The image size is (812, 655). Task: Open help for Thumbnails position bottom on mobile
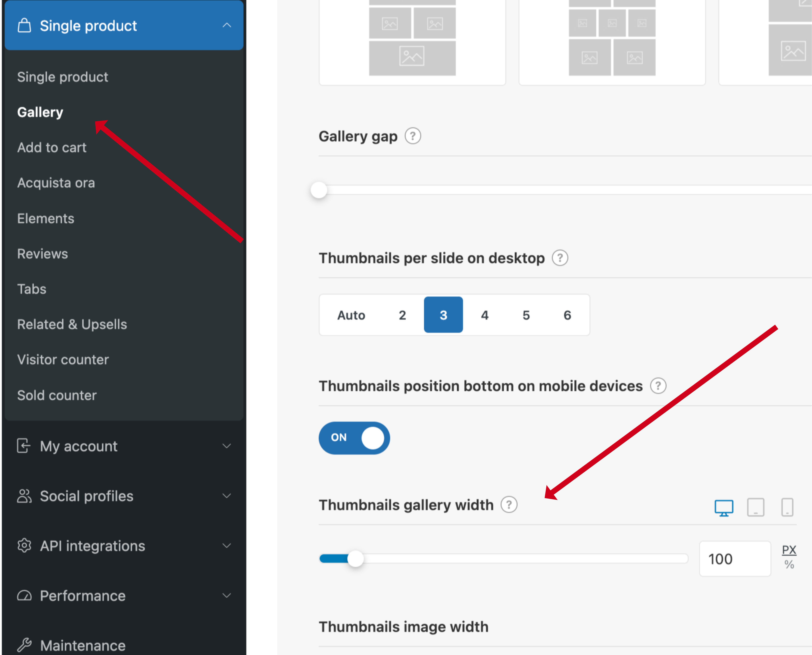coord(658,386)
